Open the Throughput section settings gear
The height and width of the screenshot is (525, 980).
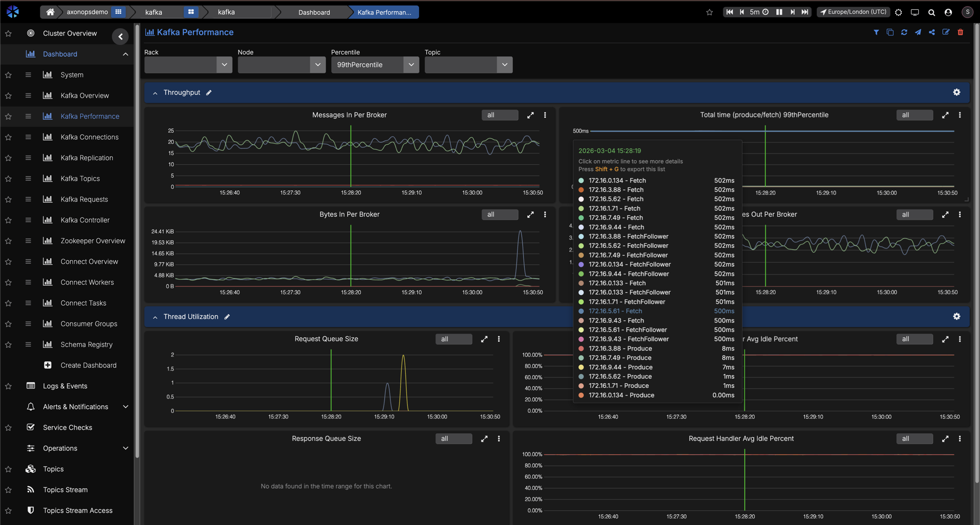pyautogui.click(x=957, y=92)
